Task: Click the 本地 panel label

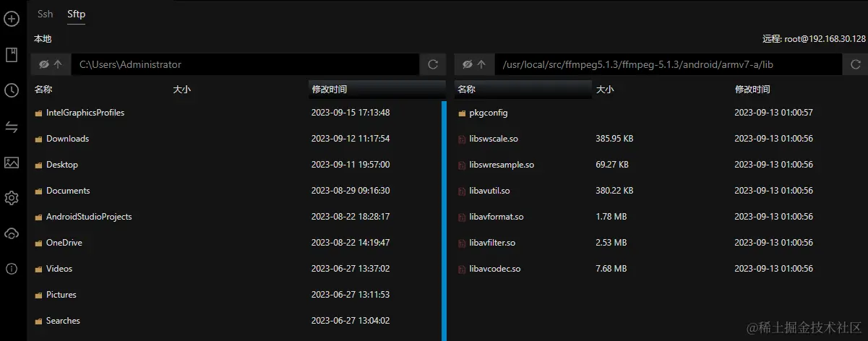Action: click(x=43, y=39)
